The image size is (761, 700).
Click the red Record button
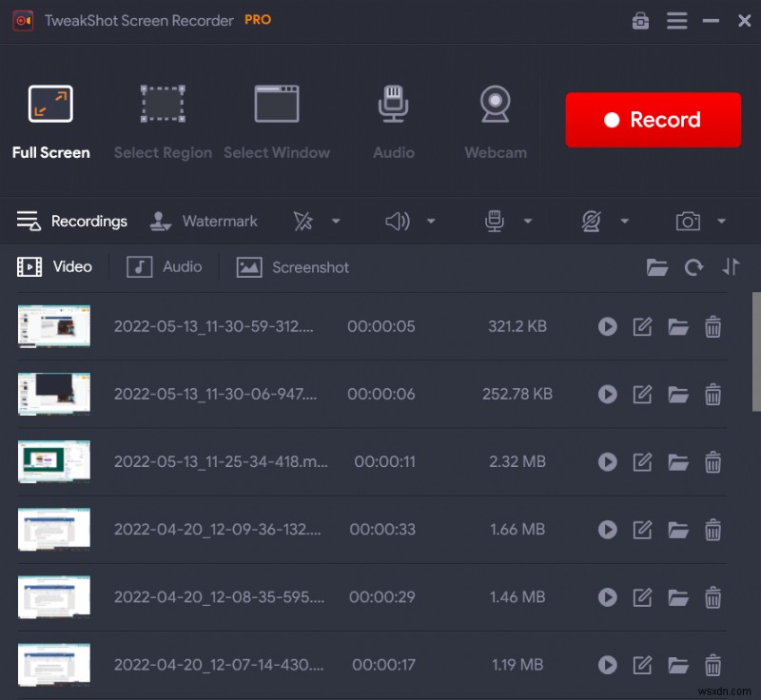[654, 119]
